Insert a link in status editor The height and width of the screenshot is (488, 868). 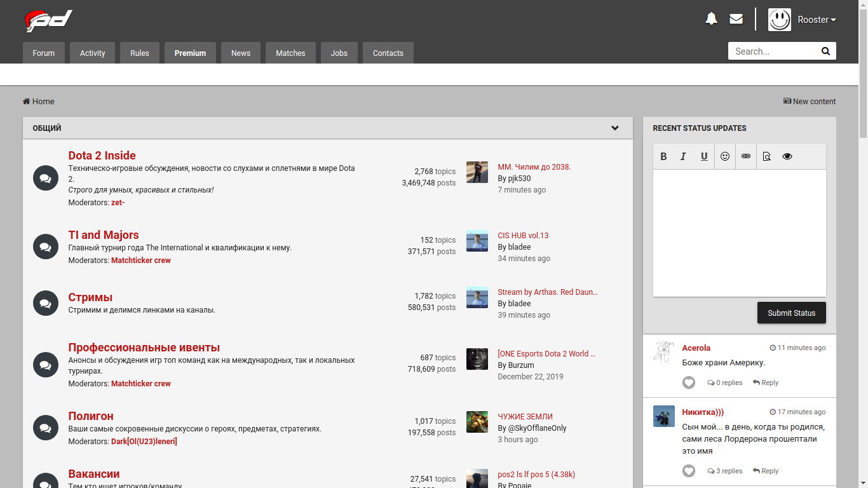[x=746, y=156]
